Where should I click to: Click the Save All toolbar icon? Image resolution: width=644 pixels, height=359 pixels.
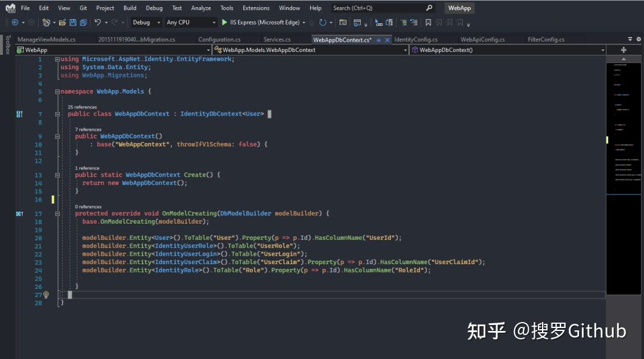coord(83,23)
